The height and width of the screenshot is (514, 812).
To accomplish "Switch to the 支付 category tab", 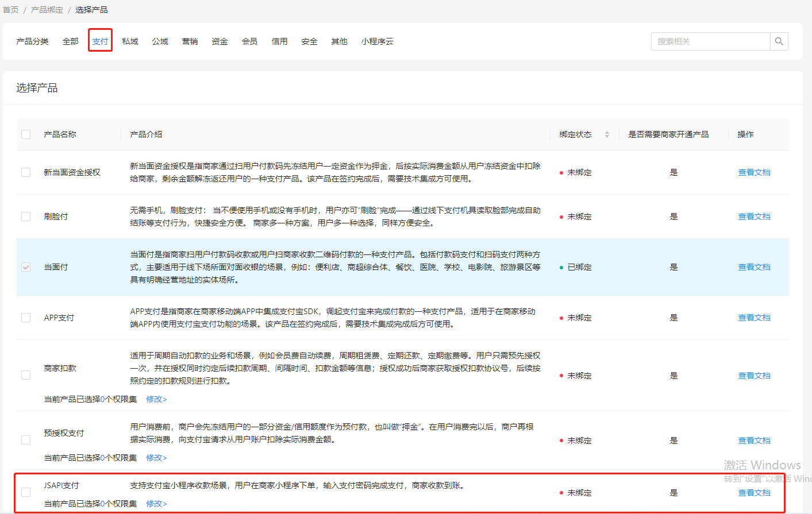I will click(100, 41).
